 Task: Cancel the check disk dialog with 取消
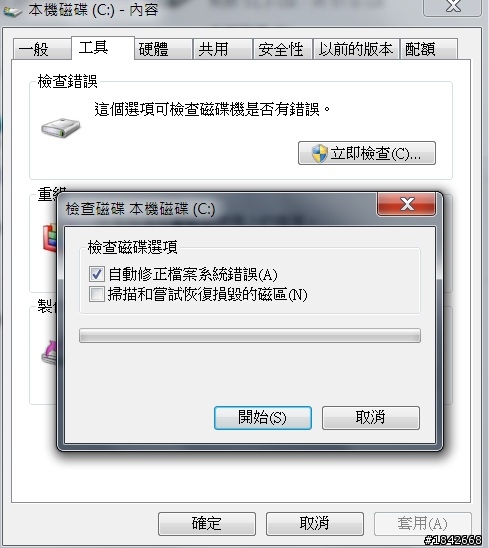[x=371, y=418]
